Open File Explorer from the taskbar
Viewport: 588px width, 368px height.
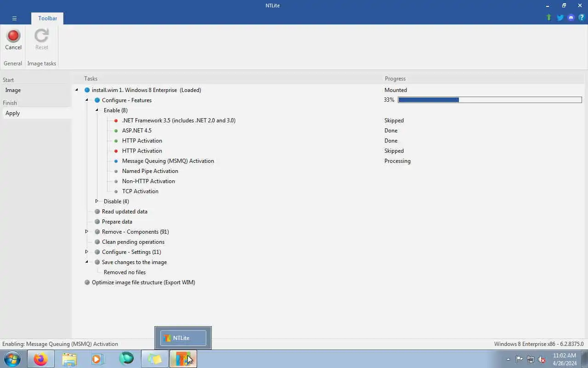[69, 359]
